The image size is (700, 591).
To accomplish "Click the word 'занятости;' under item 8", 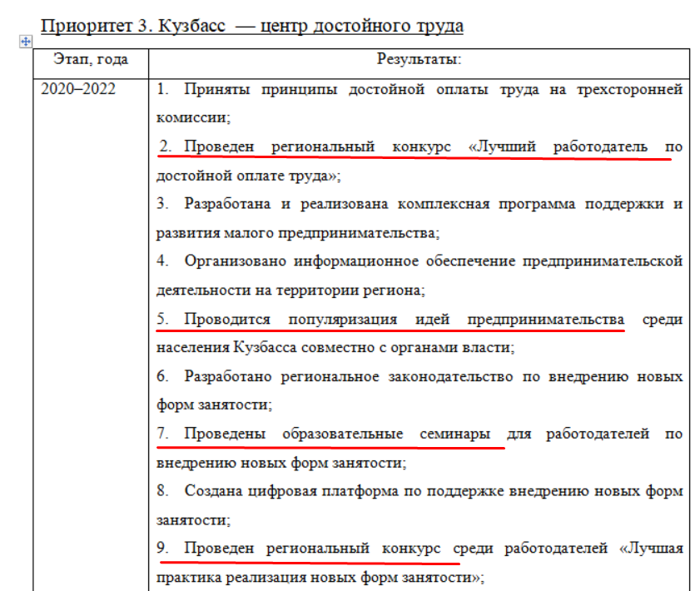I will coord(193,520).
